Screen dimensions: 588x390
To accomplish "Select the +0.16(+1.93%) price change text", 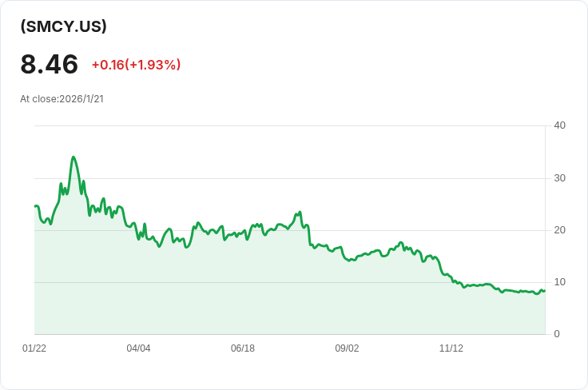I will click(136, 65).
